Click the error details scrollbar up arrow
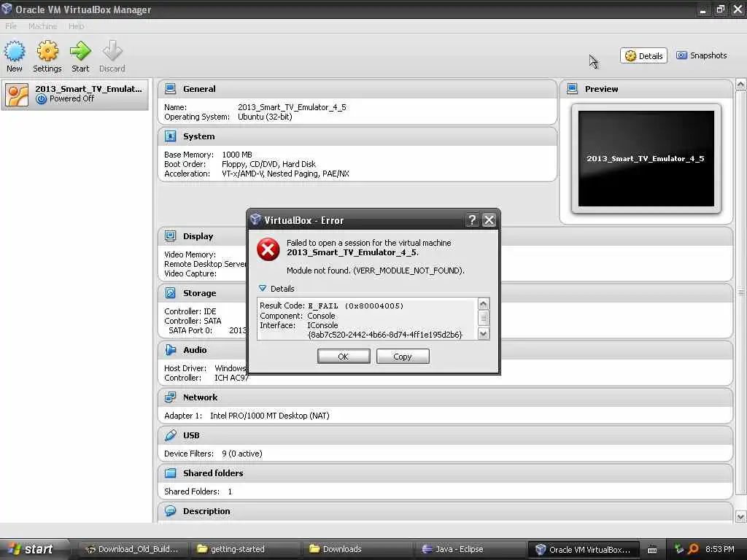747x560 pixels. [x=483, y=304]
